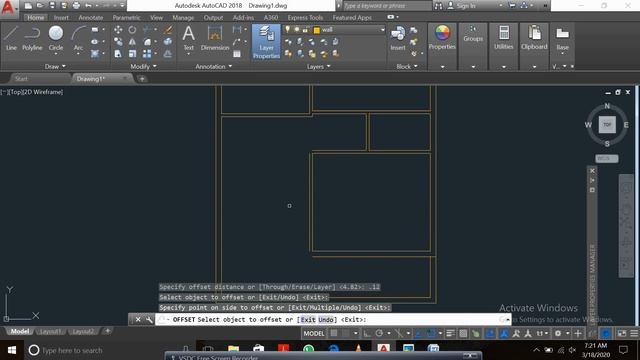
Task: Click the Stretch tool in Modify panel
Action: [118, 53]
